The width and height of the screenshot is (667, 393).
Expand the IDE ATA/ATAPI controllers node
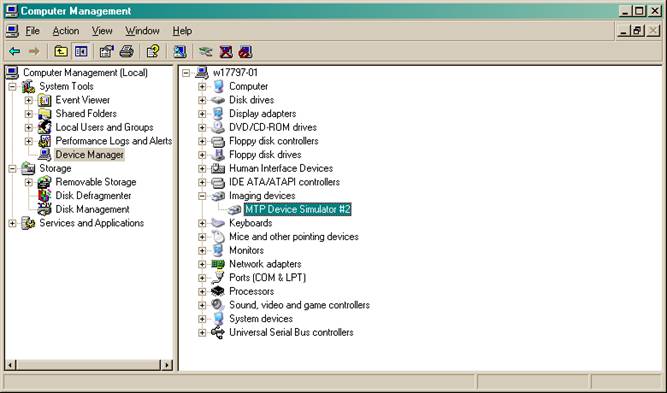pyautogui.click(x=202, y=182)
